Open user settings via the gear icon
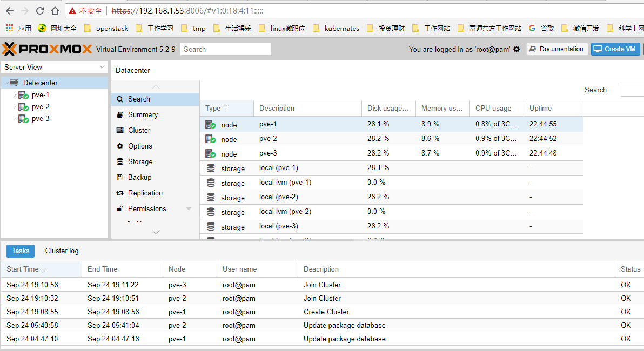The image size is (644, 351). (x=517, y=49)
